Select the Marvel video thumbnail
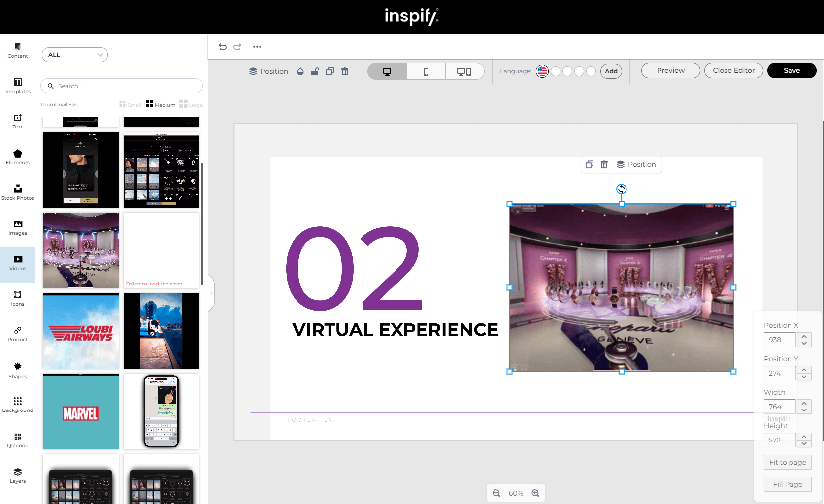Viewport: 824px width, 504px height. click(x=81, y=411)
